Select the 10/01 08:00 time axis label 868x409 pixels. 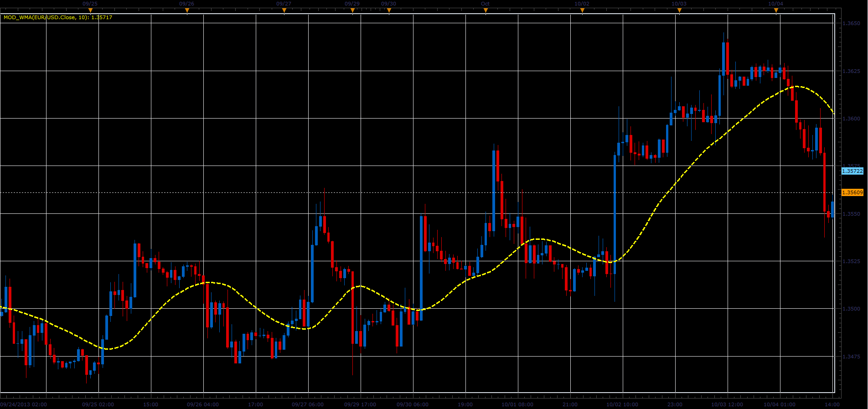(517, 404)
